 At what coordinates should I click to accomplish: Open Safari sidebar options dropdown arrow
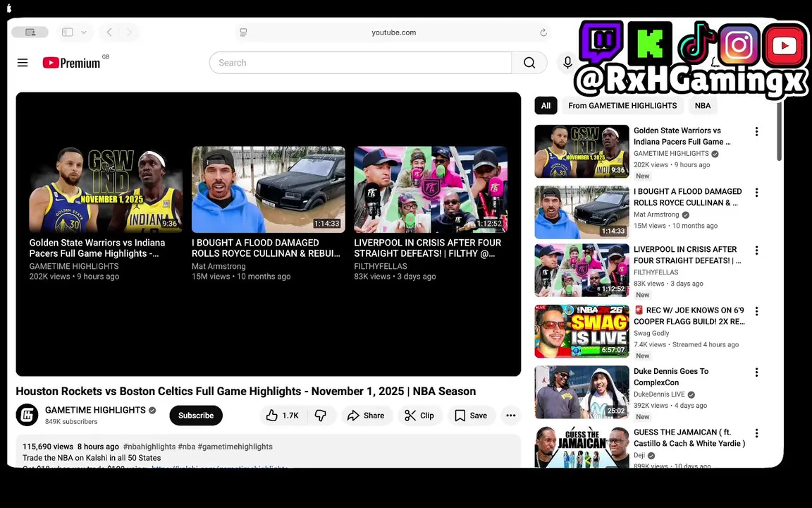83,32
